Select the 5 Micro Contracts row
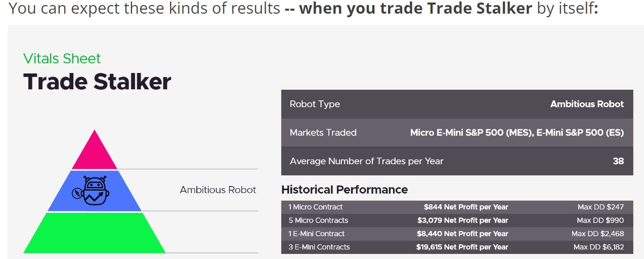This screenshot has width=644, height=259. pyautogui.click(x=457, y=220)
